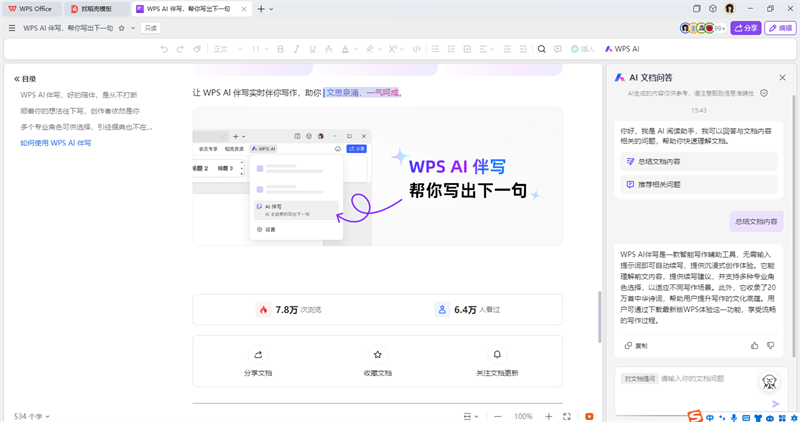
Task: Click the shield icon under AI header
Action: (x=764, y=93)
